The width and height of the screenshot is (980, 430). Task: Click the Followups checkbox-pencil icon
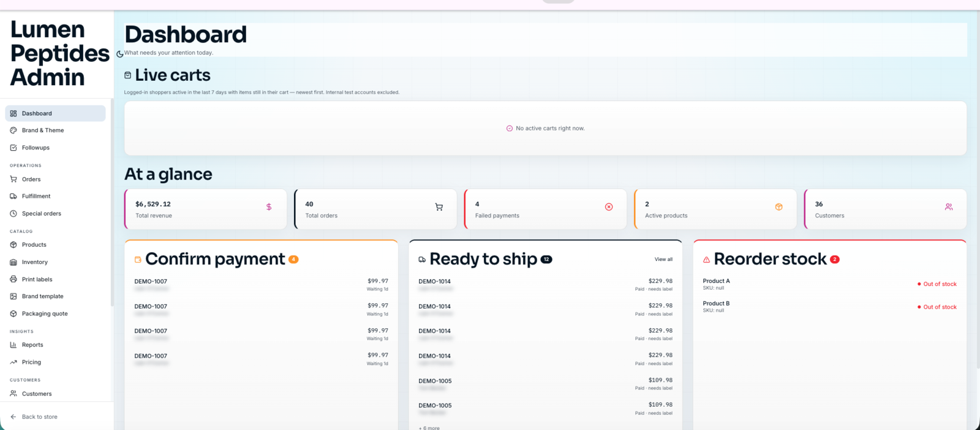point(13,148)
